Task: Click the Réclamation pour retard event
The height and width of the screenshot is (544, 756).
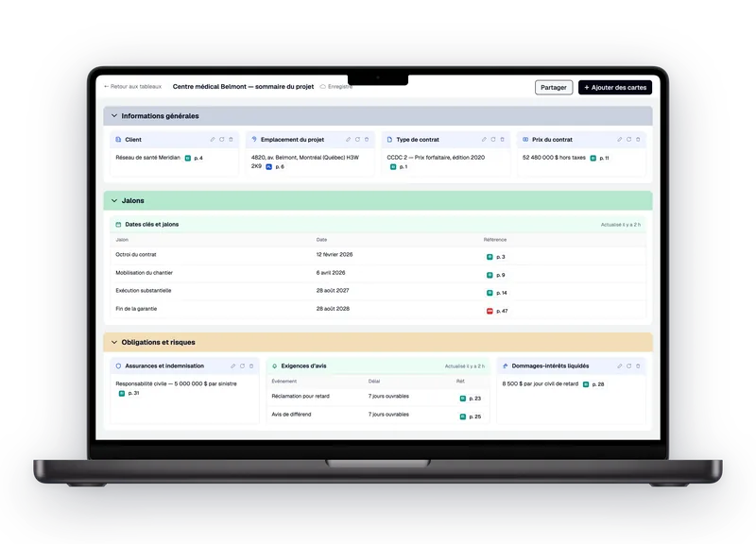Action: tap(301, 396)
